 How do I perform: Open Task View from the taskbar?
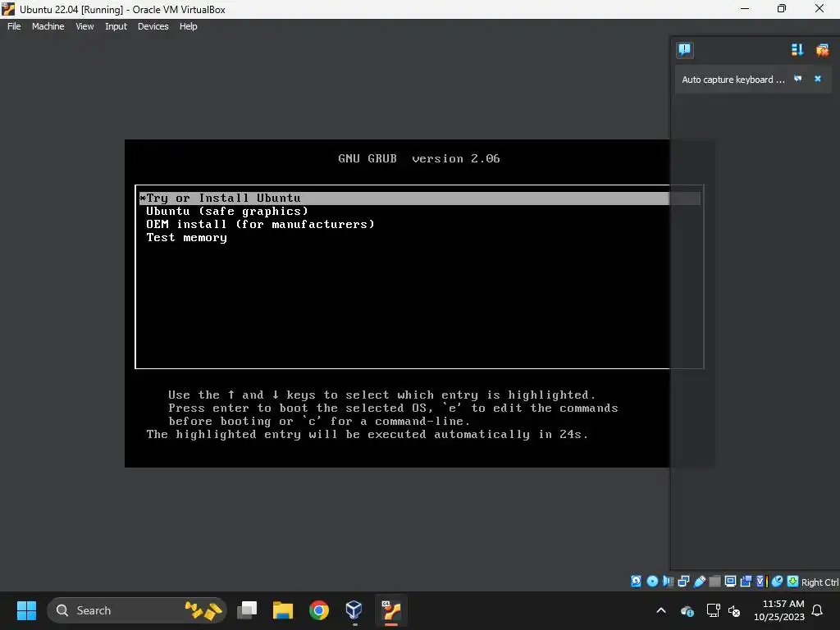click(247, 610)
